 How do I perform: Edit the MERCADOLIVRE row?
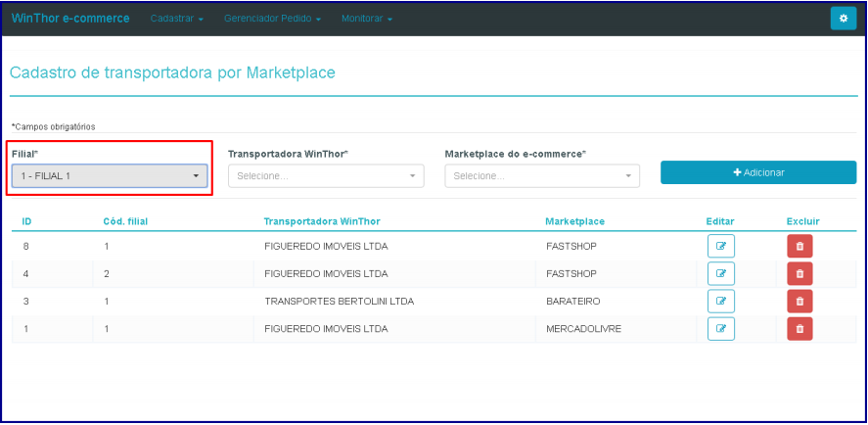[721, 329]
